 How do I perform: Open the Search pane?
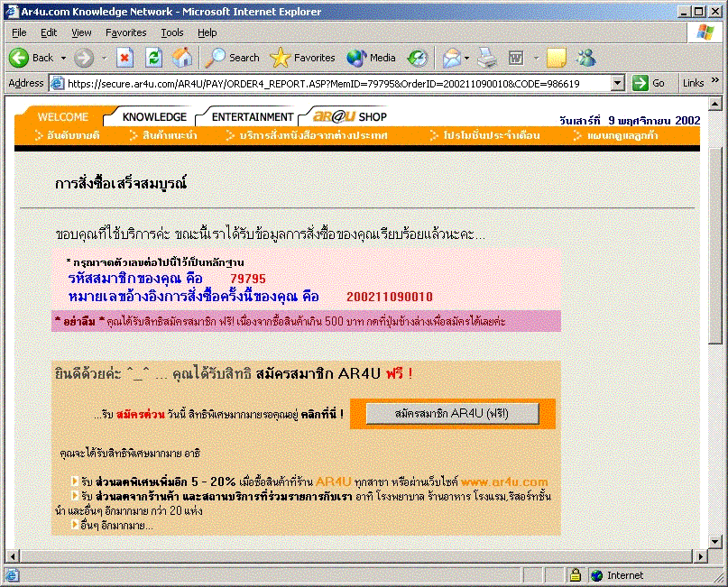234,58
